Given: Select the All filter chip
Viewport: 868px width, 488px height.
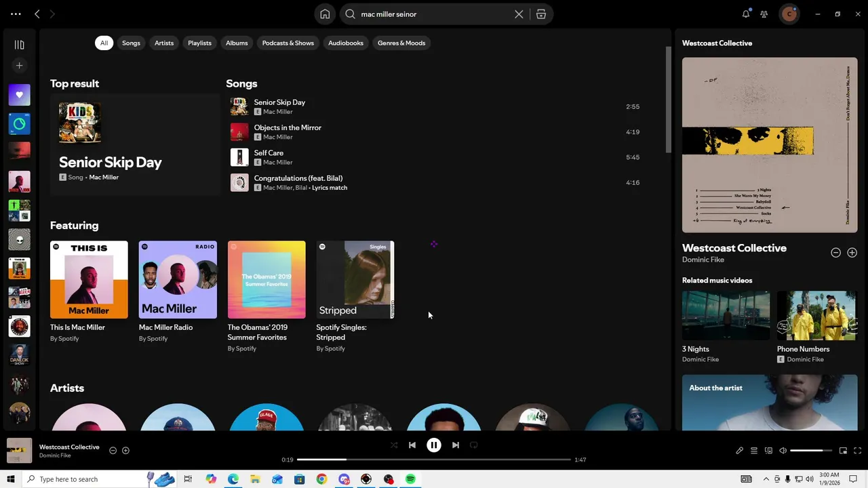Looking at the screenshot, I should coord(104,43).
